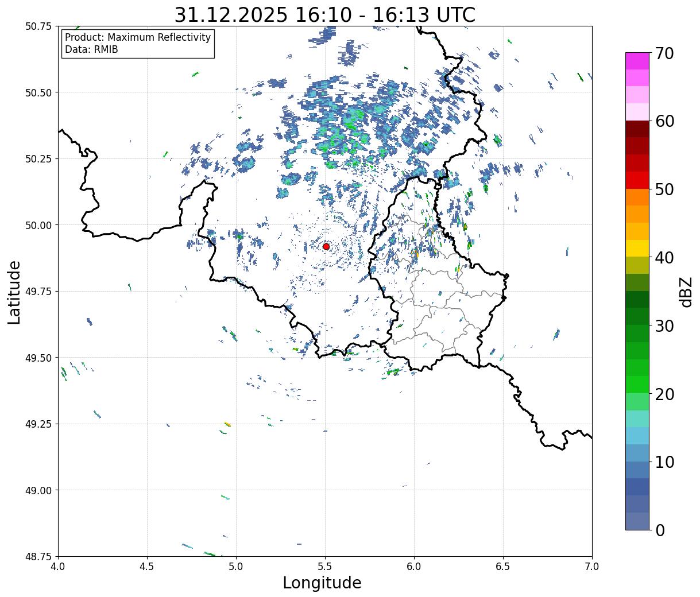
Task: Click the colorbar tick label '40'
Action: (x=664, y=257)
